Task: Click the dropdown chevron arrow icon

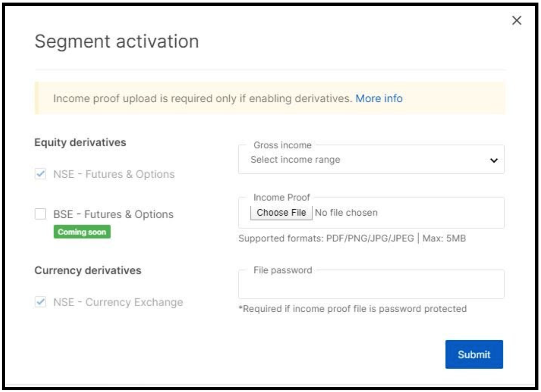Action: click(x=493, y=160)
